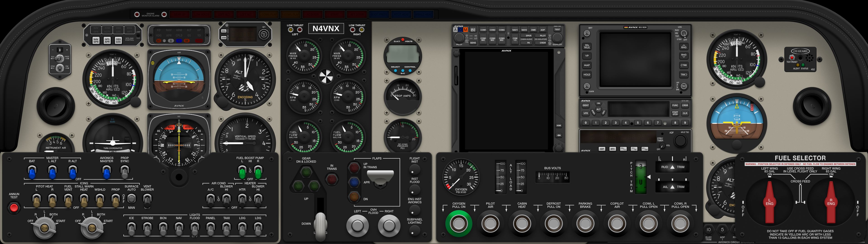Click the RNG up arrow on radar
868x244 pixels.
684,47
